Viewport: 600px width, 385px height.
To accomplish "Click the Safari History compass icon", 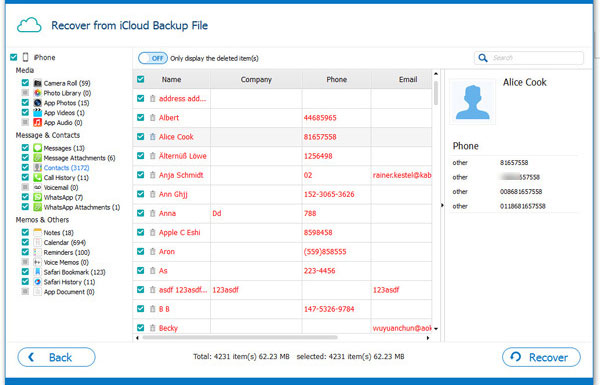I will pos(38,282).
